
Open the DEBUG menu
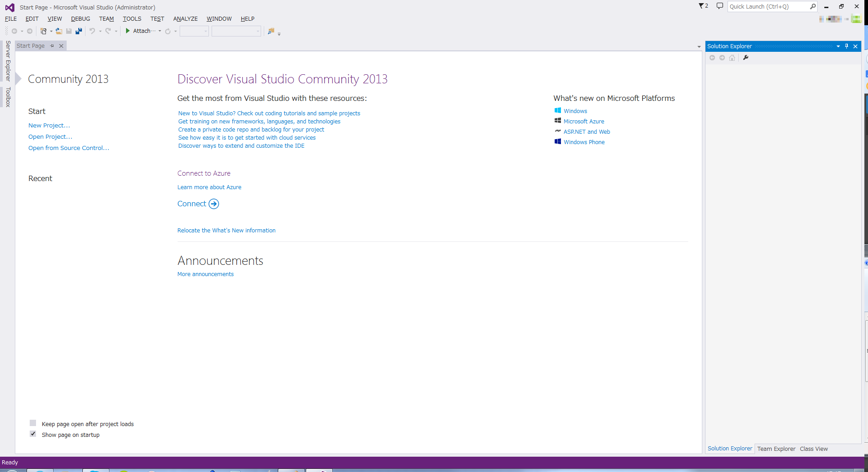pyautogui.click(x=81, y=19)
